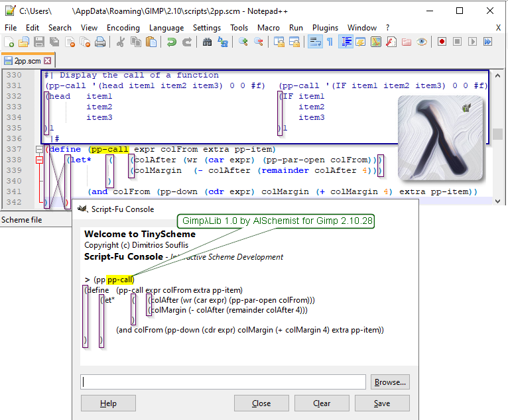Open the File menu
Viewport: 508px width, 420px height.
click(11, 28)
